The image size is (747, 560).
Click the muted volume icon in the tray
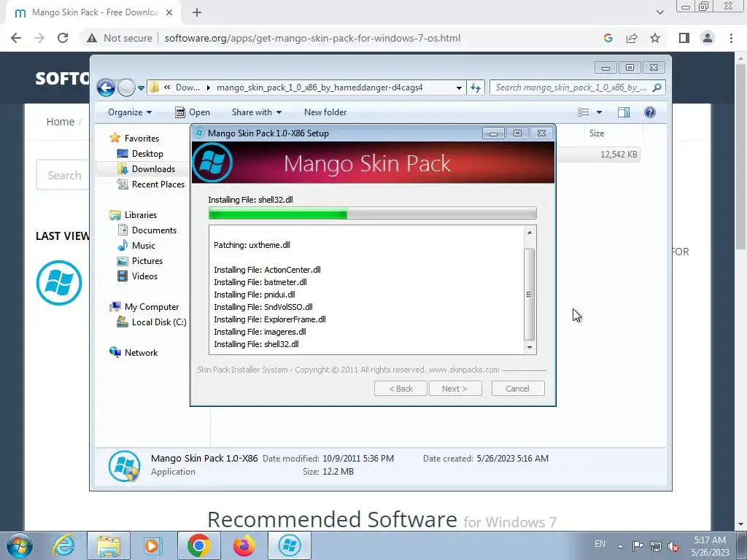pos(673,546)
